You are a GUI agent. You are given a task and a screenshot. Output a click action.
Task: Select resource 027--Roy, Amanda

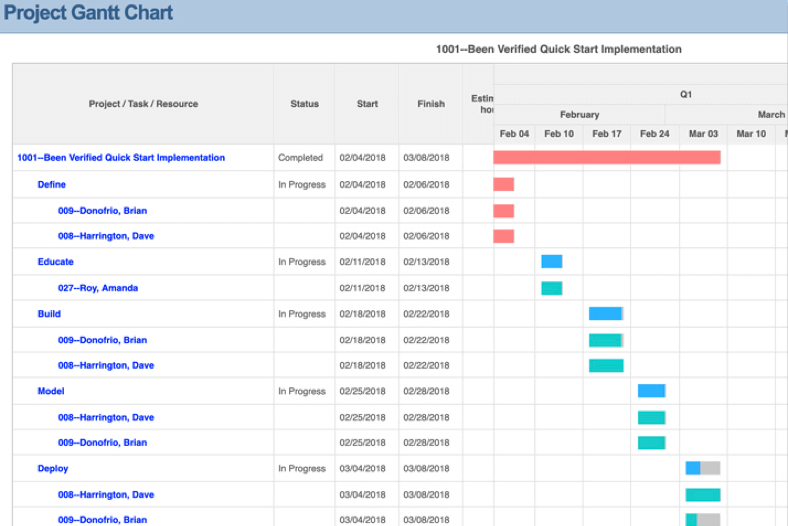(x=98, y=288)
